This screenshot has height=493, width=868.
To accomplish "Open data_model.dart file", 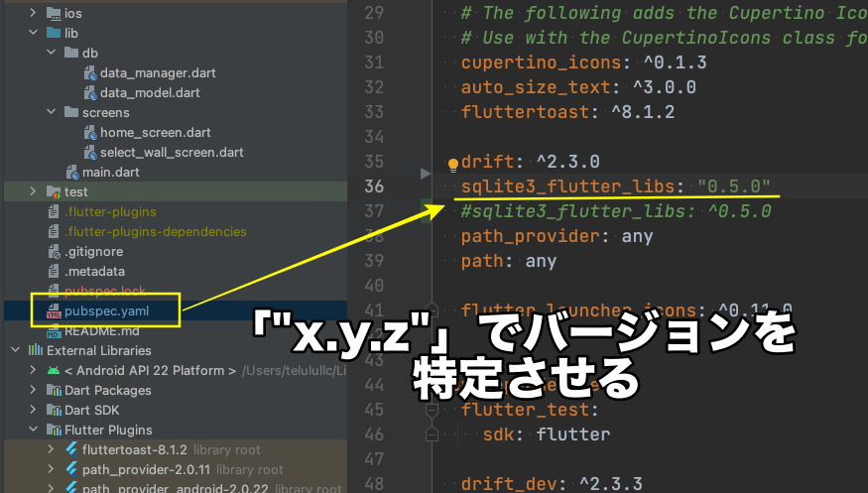I will (x=150, y=92).
